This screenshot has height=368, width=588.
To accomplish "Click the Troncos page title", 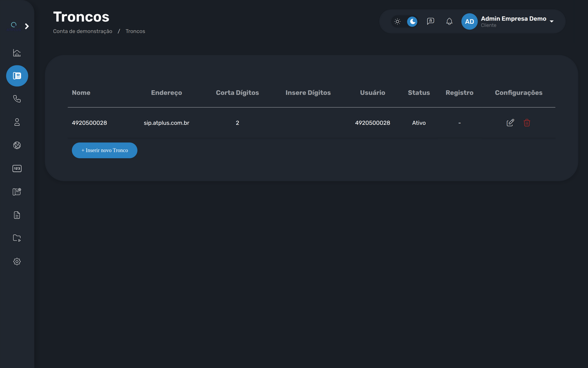I will pos(81,17).
